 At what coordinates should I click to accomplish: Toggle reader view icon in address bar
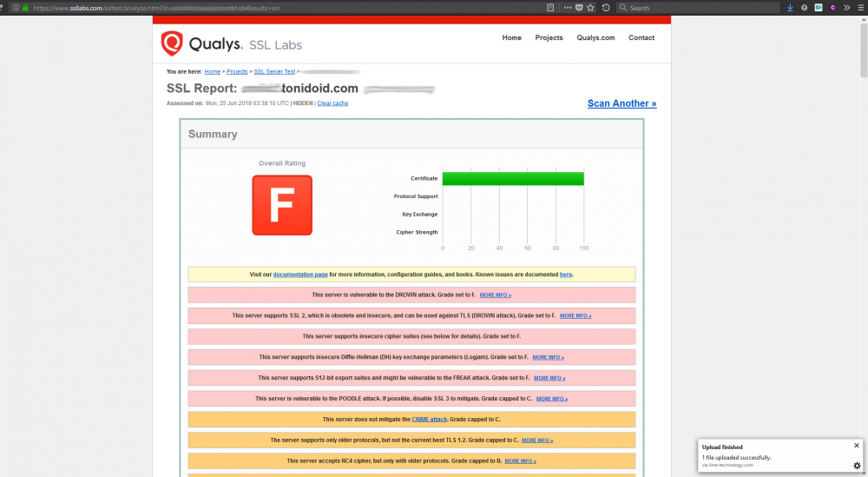549,8
